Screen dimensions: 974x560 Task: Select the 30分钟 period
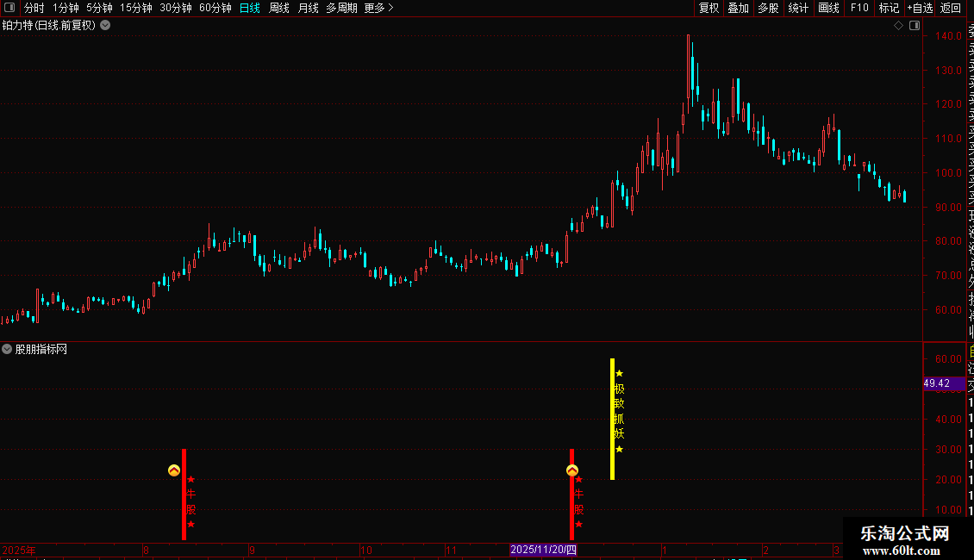pos(175,8)
